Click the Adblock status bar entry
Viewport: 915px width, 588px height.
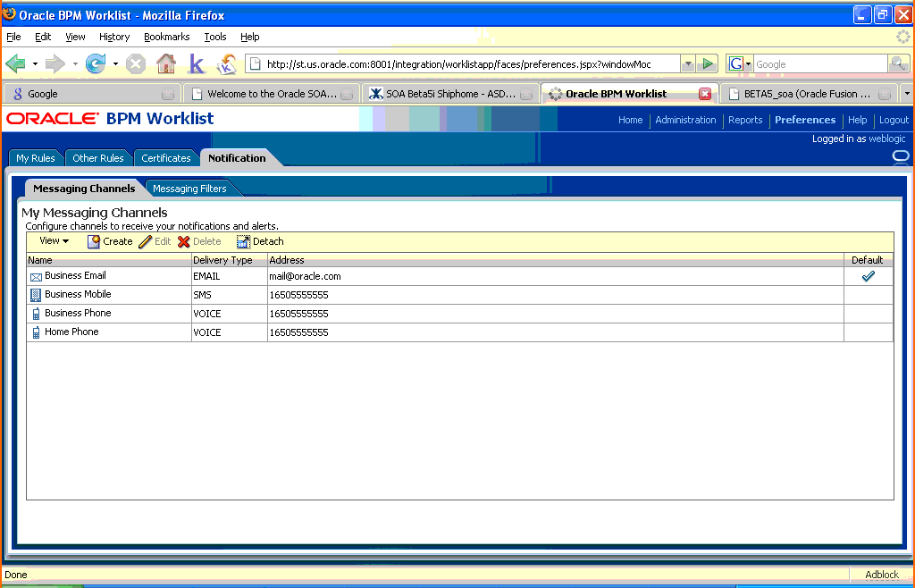pos(882,575)
